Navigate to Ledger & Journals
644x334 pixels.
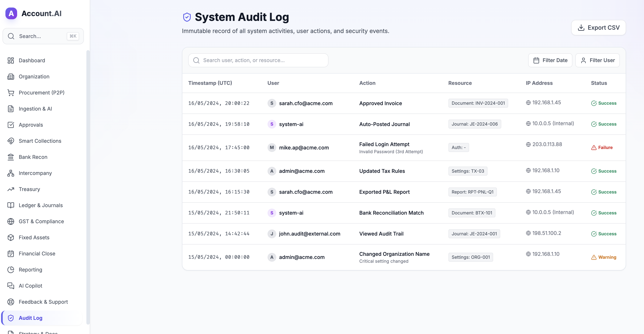click(x=40, y=205)
